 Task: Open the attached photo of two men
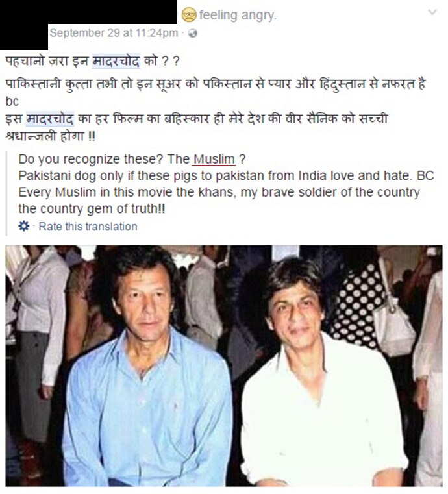(x=224, y=365)
